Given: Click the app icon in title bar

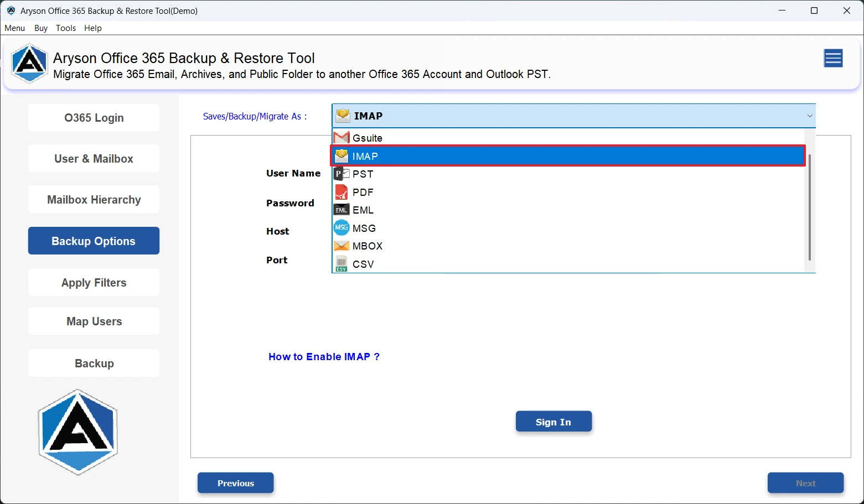Looking at the screenshot, I should [x=11, y=11].
